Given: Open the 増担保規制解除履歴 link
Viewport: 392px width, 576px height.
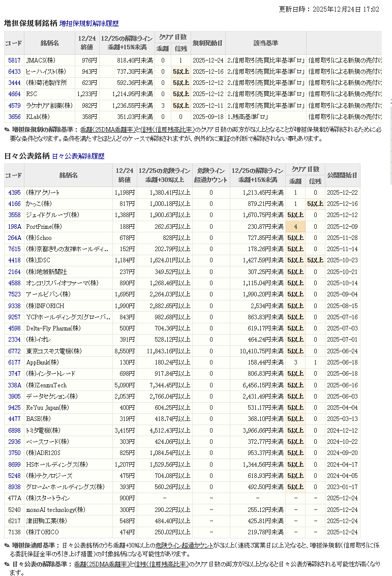Looking at the screenshot, I should tap(89, 23).
